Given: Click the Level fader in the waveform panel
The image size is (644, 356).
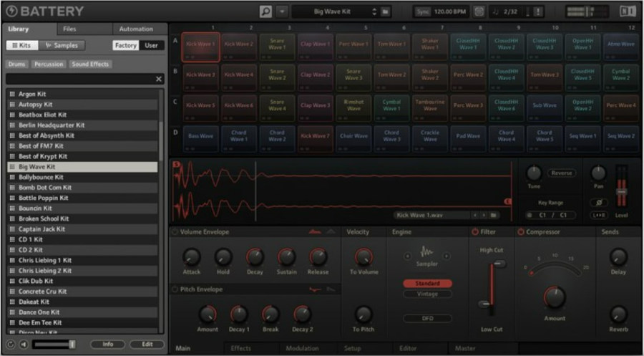Looking at the screenshot, I should tap(621, 191).
